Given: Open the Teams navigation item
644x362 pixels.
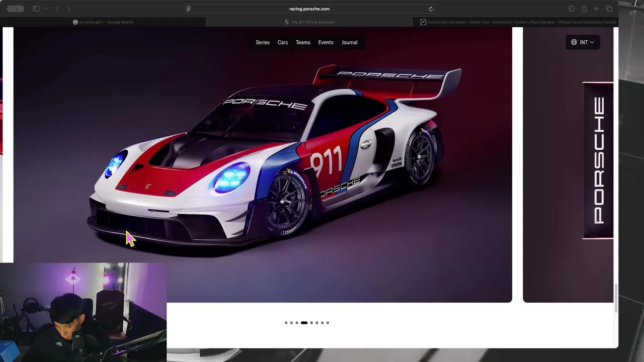Looking at the screenshot, I should 303,42.
